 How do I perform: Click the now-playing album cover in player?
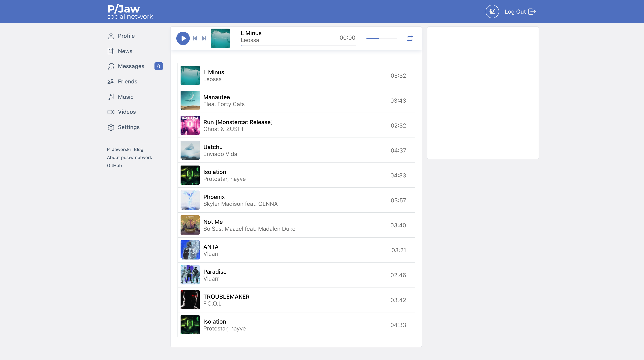tap(220, 38)
